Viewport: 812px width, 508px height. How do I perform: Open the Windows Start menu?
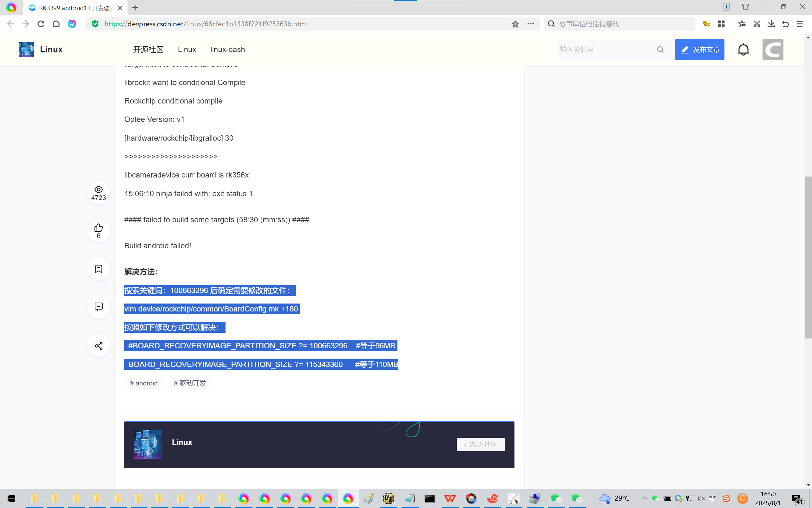point(11,498)
